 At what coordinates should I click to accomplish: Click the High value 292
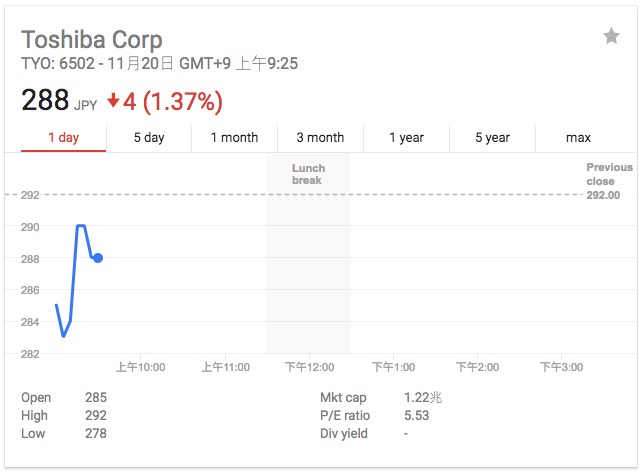click(96, 416)
